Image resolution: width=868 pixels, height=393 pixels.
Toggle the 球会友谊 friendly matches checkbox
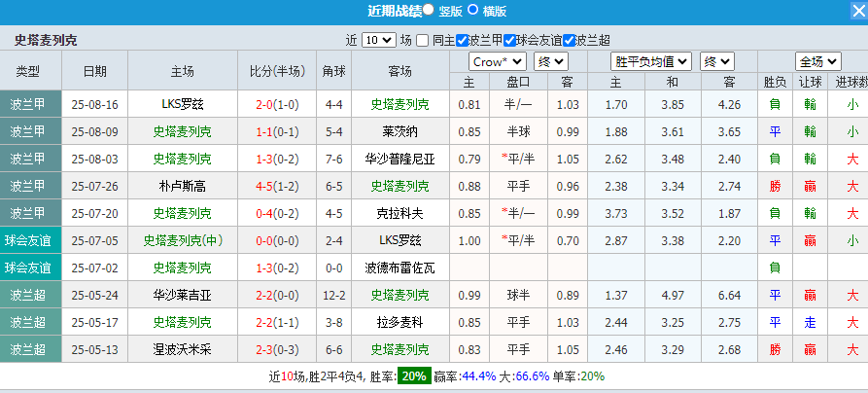tap(509, 40)
